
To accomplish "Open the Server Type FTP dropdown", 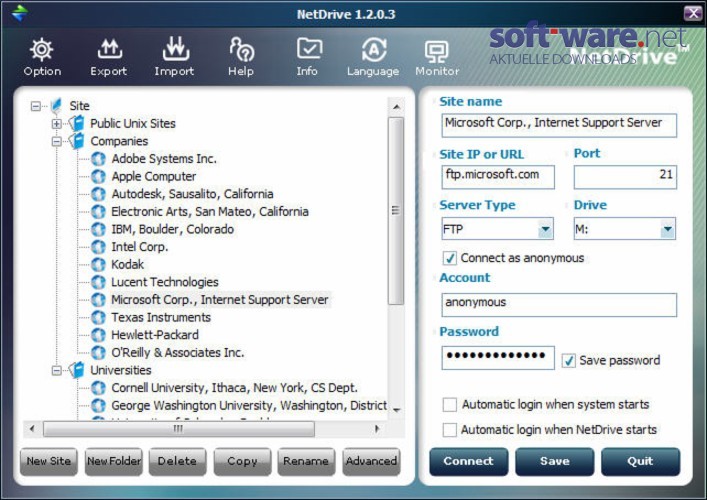I will [x=545, y=229].
